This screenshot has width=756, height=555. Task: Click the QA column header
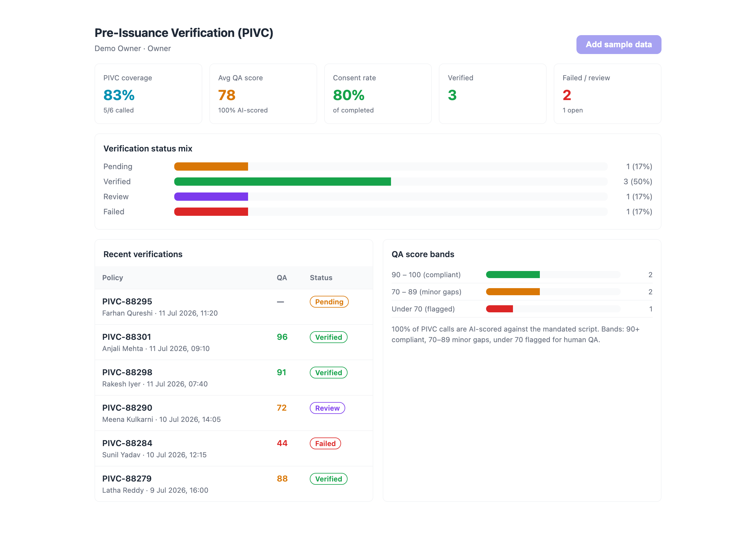(x=281, y=277)
